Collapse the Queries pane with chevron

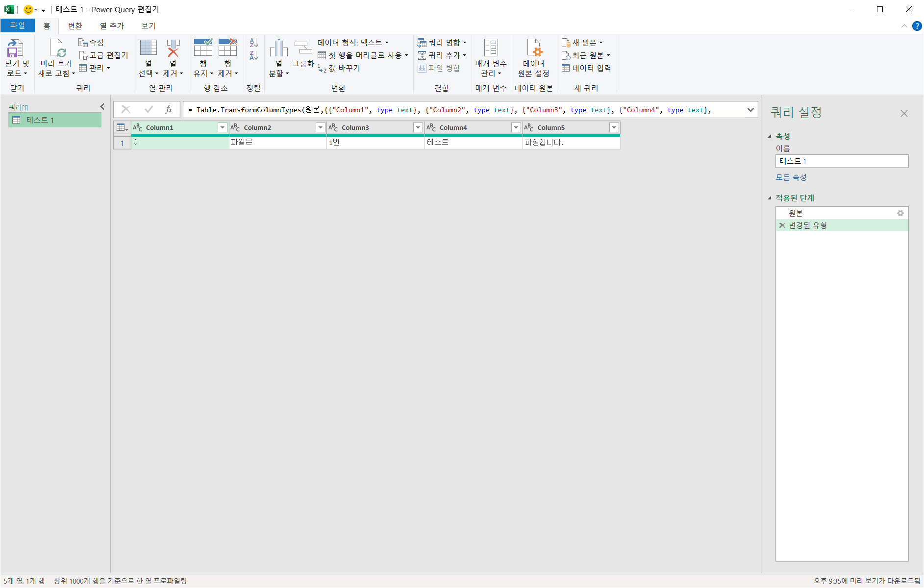pos(102,107)
